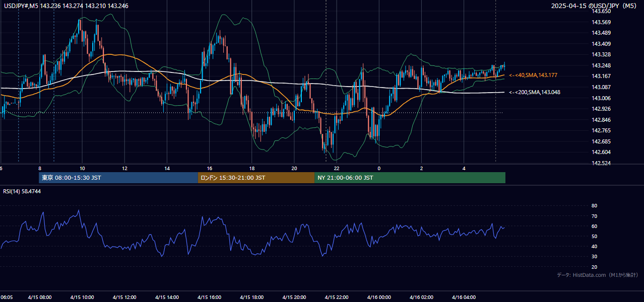The height and width of the screenshot is (302, 644).
Task: Click price axis value 142.685
Action: 601,141
